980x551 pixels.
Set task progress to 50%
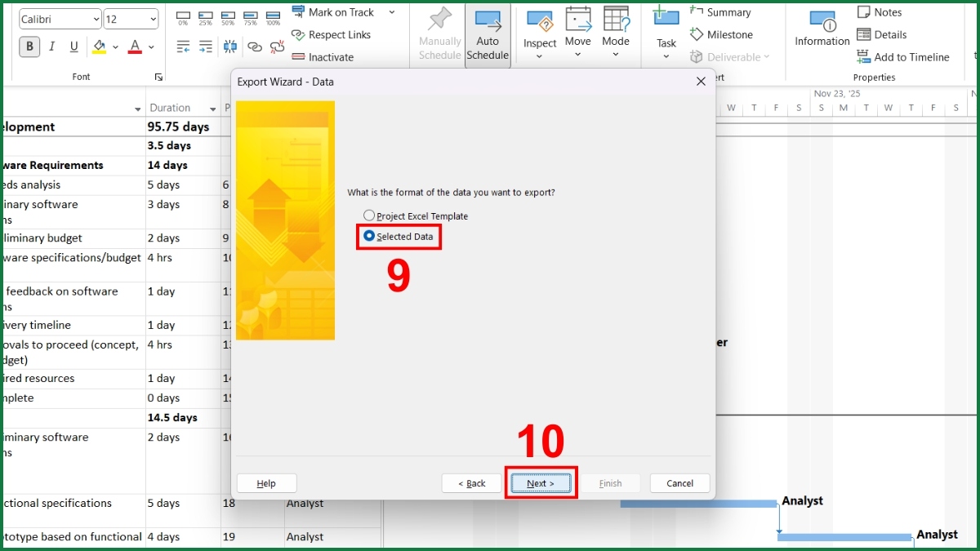228,17
